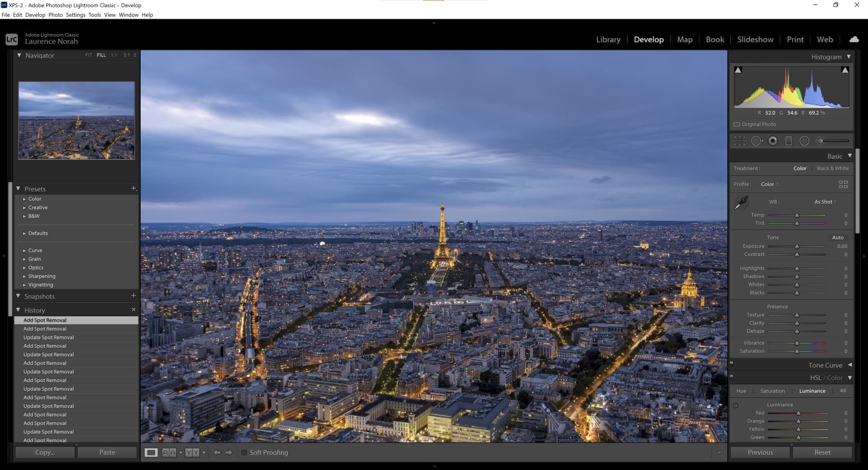Click the HSL targeted adjustment tool icon
This screenshot has height=470, width=868.
735,405
